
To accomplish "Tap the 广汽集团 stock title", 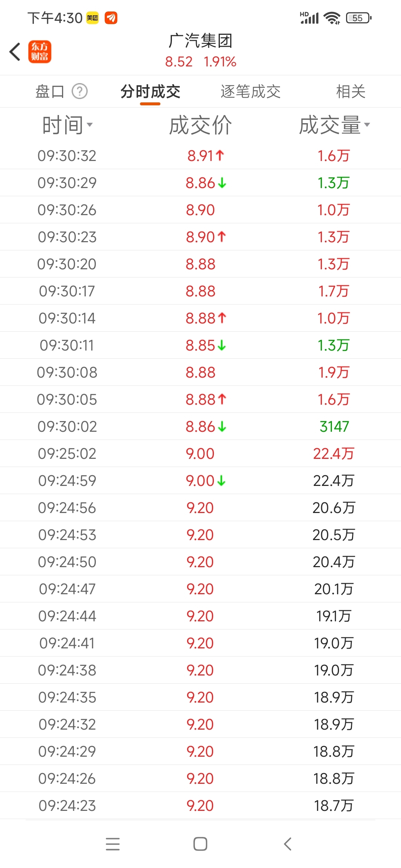I will [x=200, y=41].
